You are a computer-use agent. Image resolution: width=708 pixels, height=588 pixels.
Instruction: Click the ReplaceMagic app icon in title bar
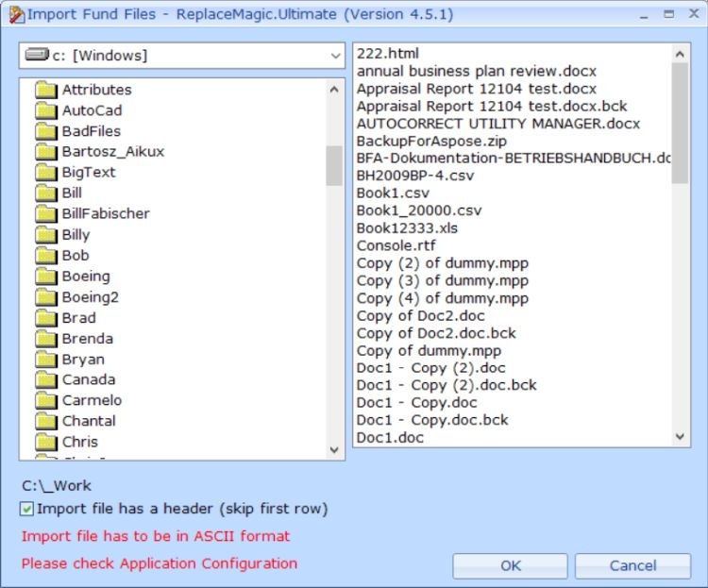click(15, 14)
